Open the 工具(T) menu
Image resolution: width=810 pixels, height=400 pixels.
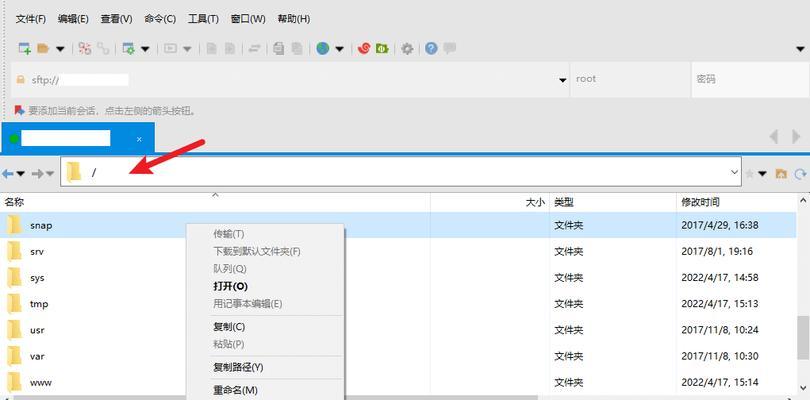coord(203,19)
